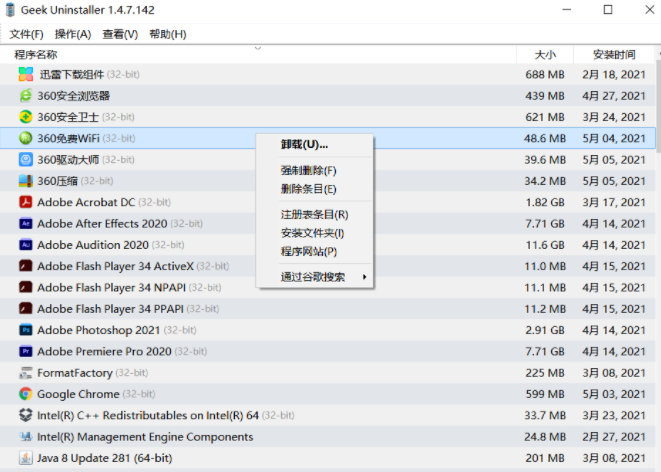The height and width of the screenshot is (472, 661).
Task: Click the 1.82 GB size value
Action: (x=545, y=202)
